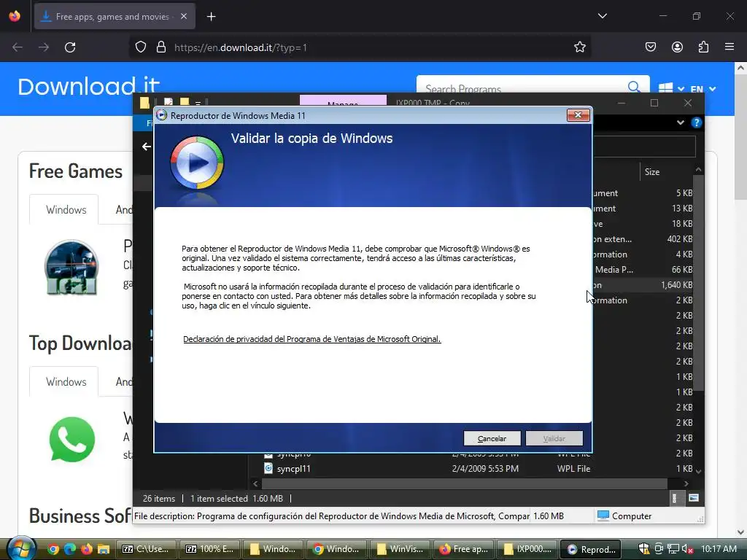747x560 pixels.
Task: Click the scroll right arrow in Explorer
Action: point(686,483)
